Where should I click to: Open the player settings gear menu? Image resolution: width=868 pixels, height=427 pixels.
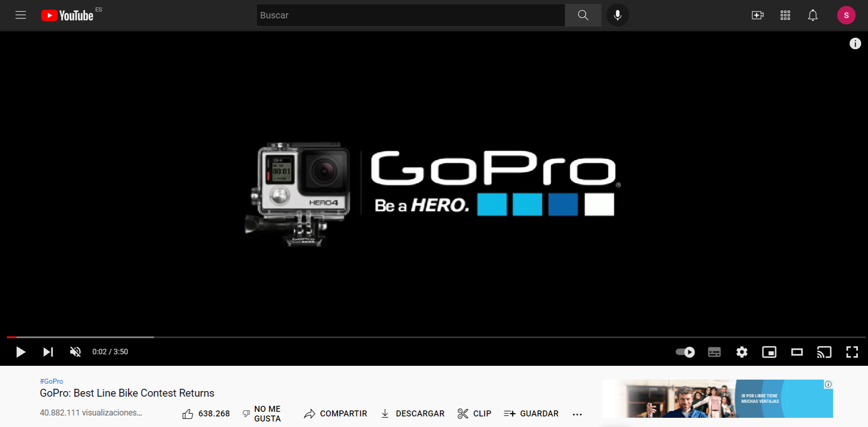[742, 352]
